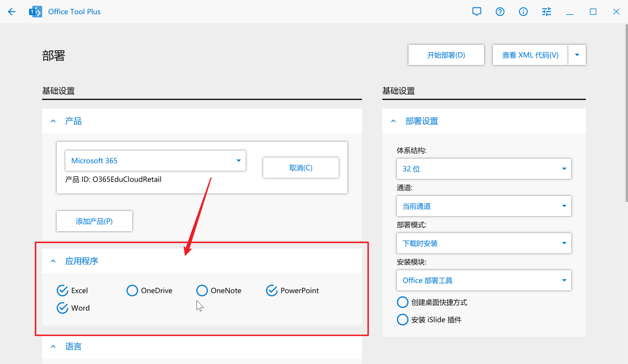628x364 pixels.
Task: Click the vertical scrollbar on the right
Action: 626,113
